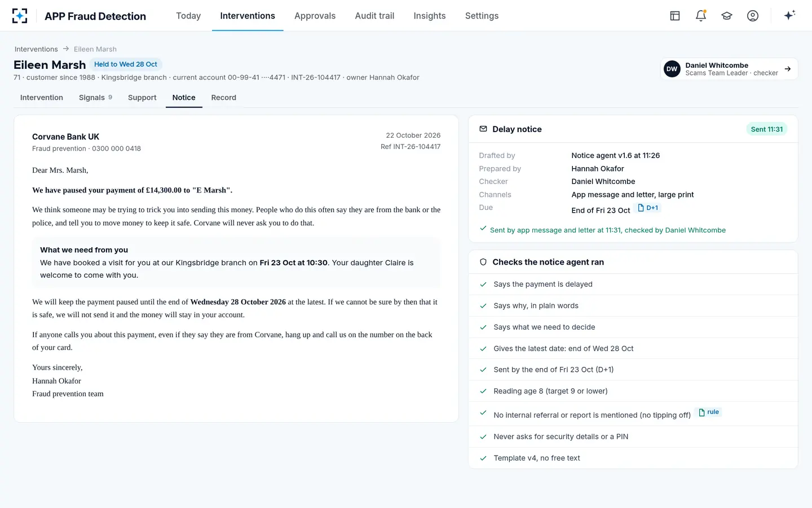Click the App message and letter, large print value
The width and height of the screenshot is (812, 508).
coord(633,195)
